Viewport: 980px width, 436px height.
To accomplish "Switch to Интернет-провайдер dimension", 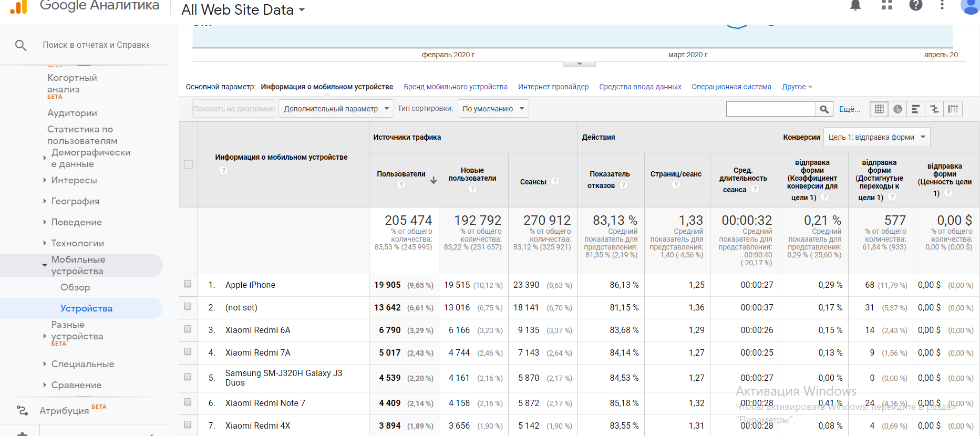I will (553, 87).
